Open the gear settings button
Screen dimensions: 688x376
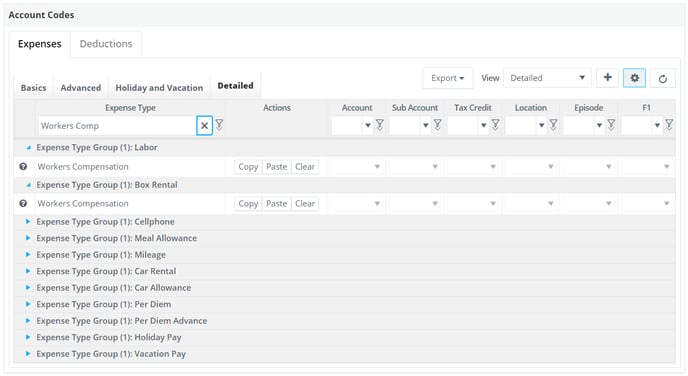pos(634,78)
